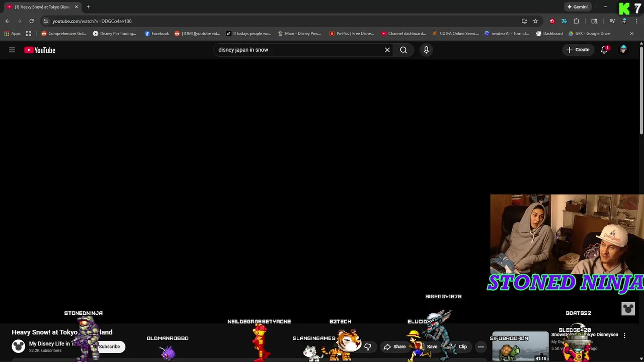This screenshot has width=644, height=362.
Task: Clip the video
Action: 458,346
